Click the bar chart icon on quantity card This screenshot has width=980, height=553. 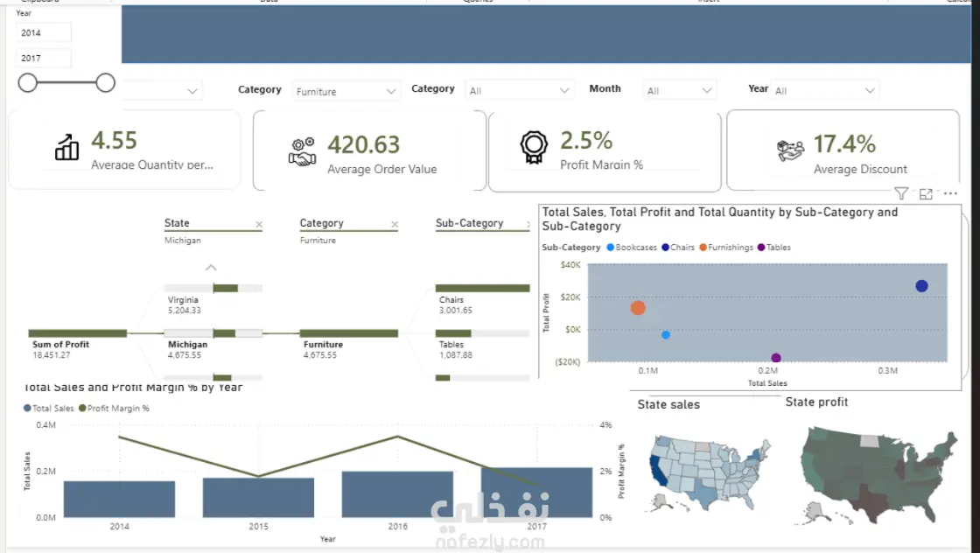coord(66,148)
